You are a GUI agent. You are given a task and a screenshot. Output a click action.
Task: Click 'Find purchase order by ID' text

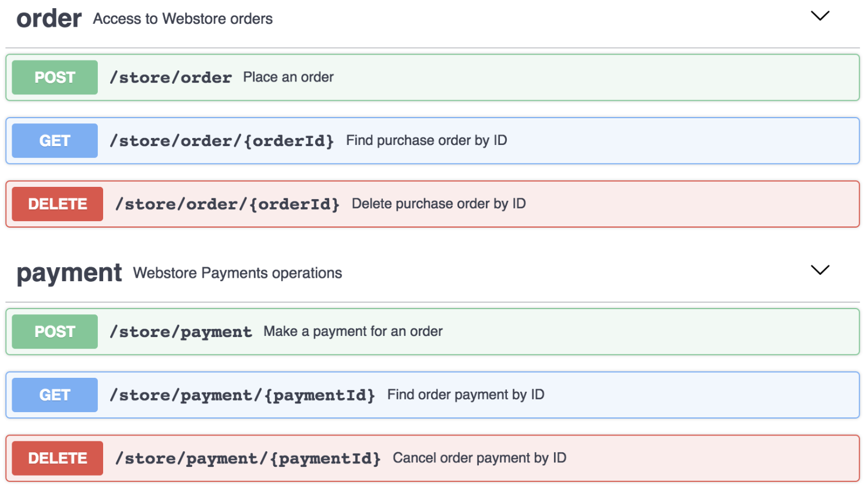(426, 141)
